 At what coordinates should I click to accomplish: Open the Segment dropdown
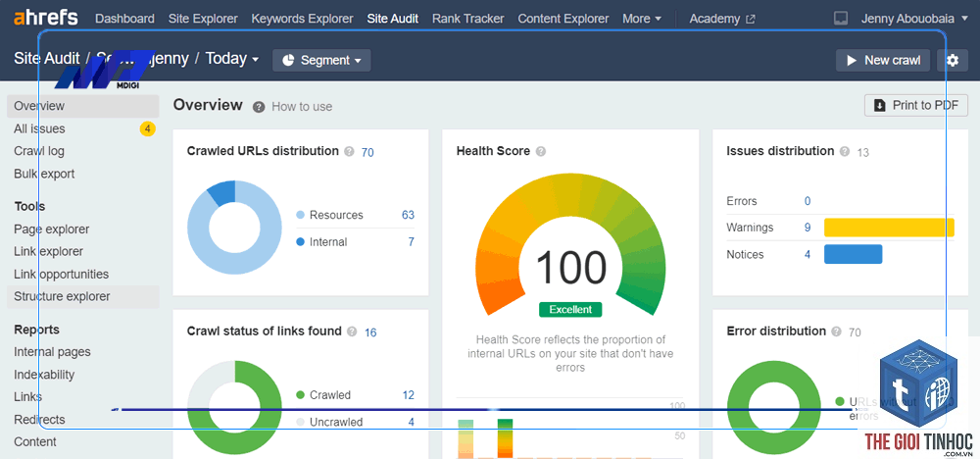(x=321, y=61)
